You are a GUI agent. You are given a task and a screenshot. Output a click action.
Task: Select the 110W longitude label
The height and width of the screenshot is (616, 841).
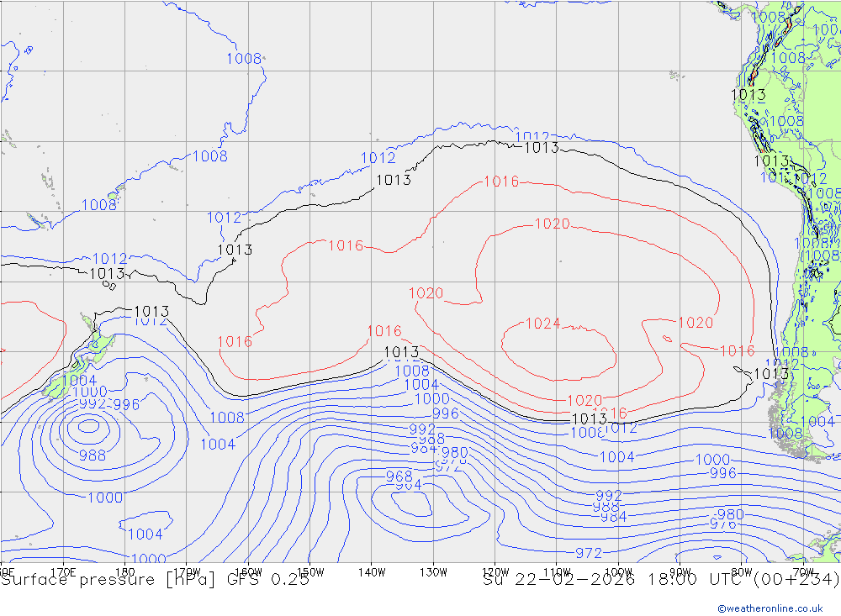(557, 572)
